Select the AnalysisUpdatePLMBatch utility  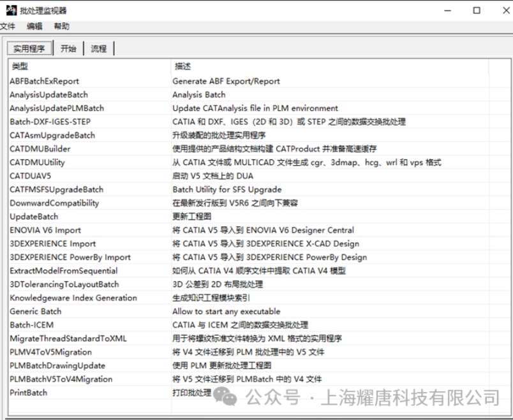point(57,108)
